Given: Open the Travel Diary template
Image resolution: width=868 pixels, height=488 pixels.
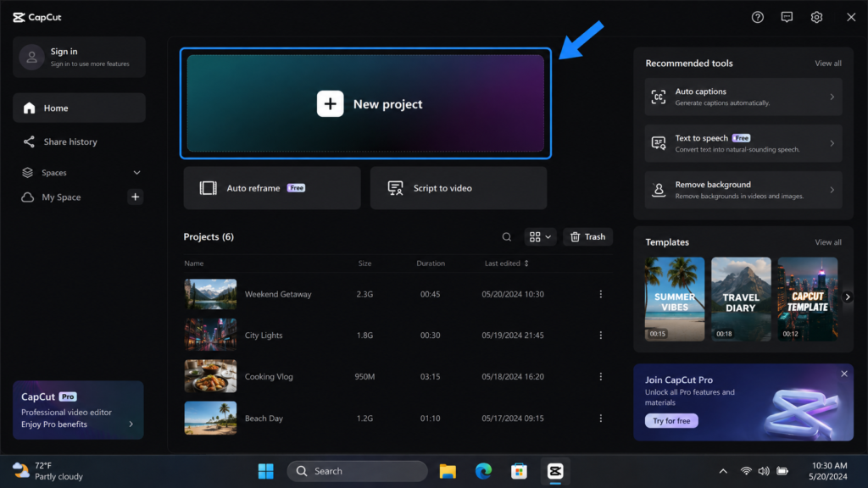Looking at the screenshot, I should click(x=741, y=299).
